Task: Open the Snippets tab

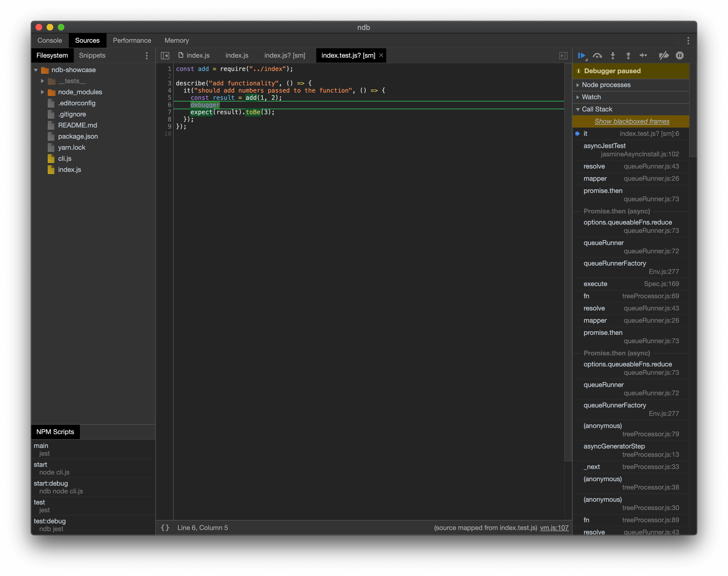Action: point(92,56)
